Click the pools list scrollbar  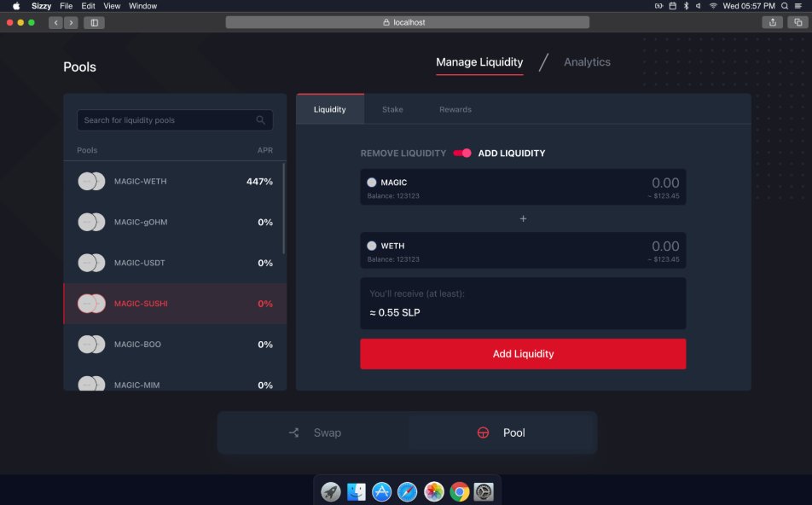(284, 208)
